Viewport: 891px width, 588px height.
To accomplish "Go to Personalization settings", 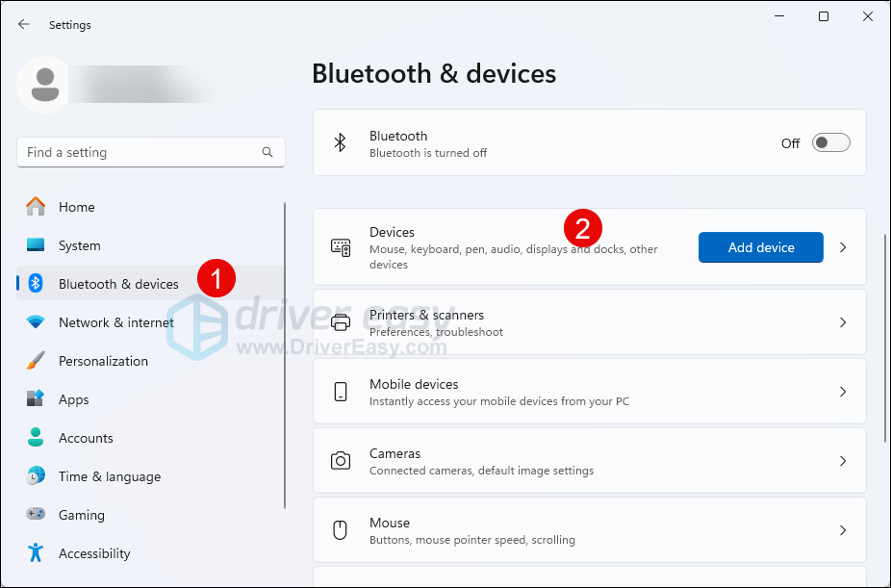I will pyautogui.click(x=103, y=361).
